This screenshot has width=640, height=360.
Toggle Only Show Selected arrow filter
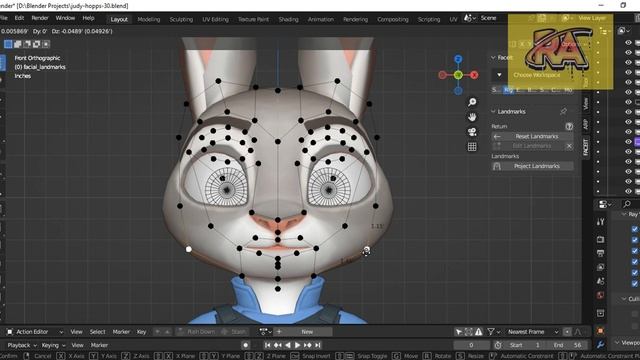(459, 332)
